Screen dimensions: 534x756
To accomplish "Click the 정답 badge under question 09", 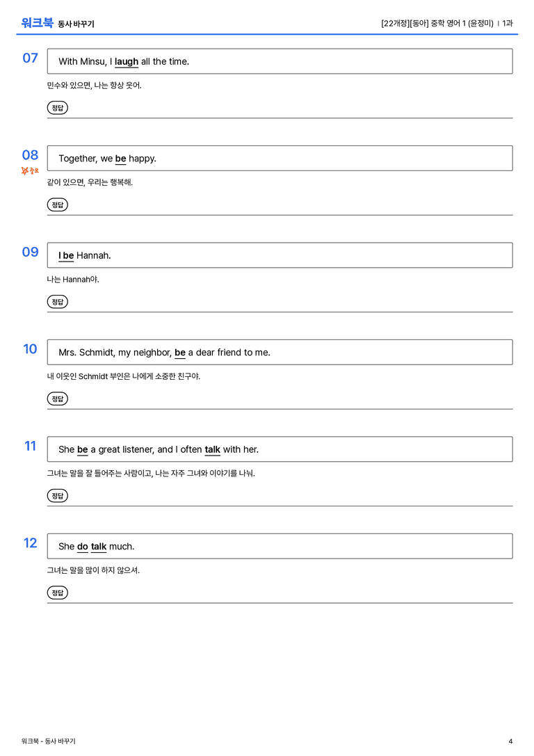I will (x=57, y=301).
